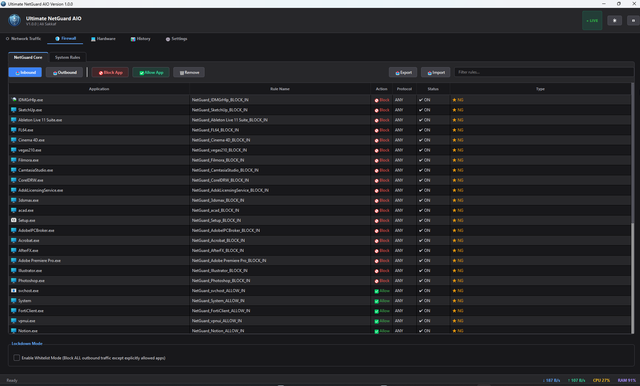This screenshot has width=640, height=386.
Task: Click the rules table vertical scrollbar
Action: click(x=633, y=208)
